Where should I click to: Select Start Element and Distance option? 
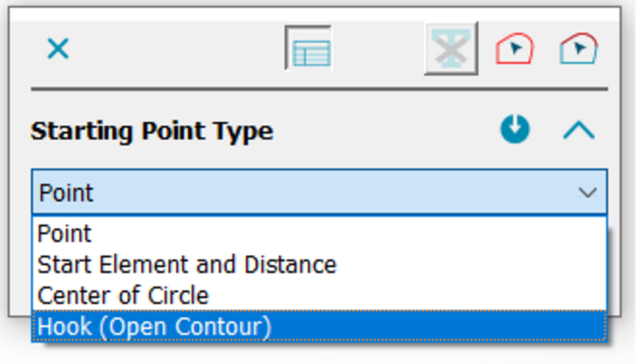pyautogui.click(x=187, y=265)
